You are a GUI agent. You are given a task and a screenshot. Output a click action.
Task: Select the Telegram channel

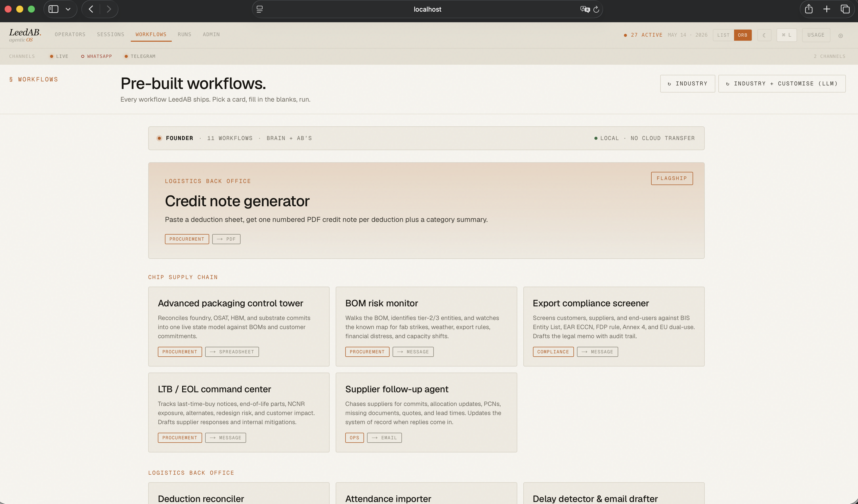(x=140, y=56)
